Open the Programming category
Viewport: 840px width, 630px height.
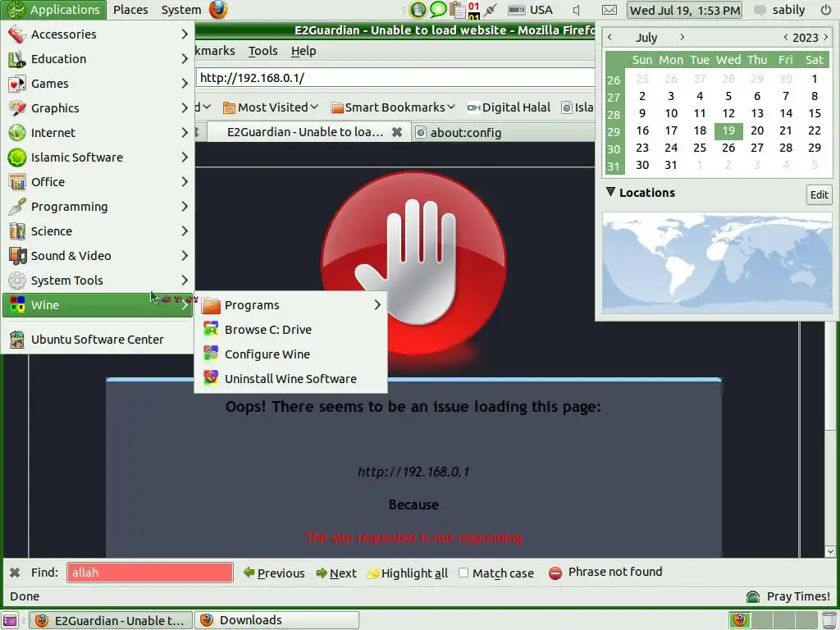(98, 207)
